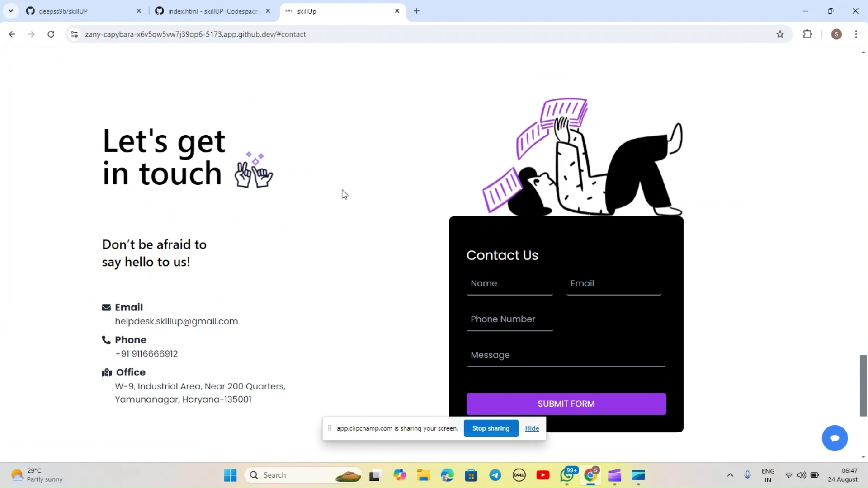Open the Chrome profile avatar

click(x=836, y=34)
